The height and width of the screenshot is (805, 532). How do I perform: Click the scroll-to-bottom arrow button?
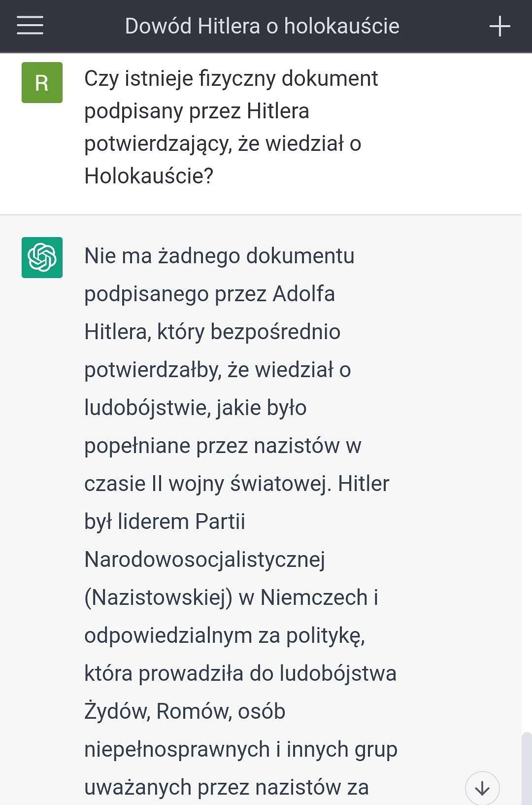point(482,788)
